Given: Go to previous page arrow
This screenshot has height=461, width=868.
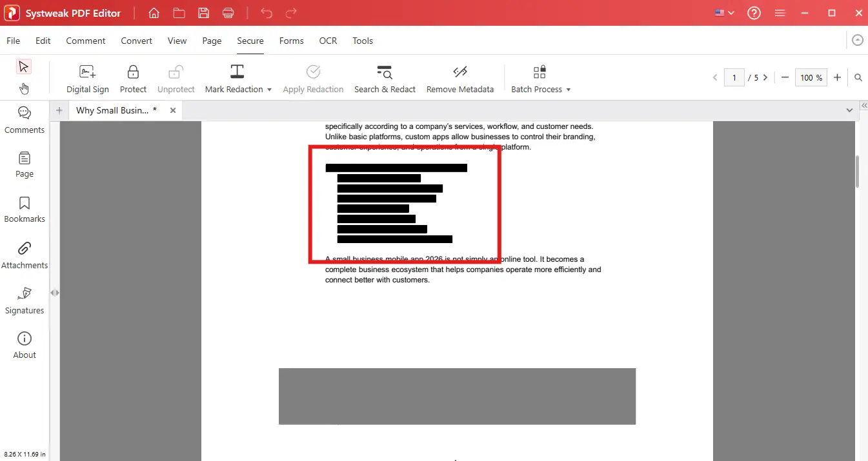Looking at the screenshot, I should [715, 77].
